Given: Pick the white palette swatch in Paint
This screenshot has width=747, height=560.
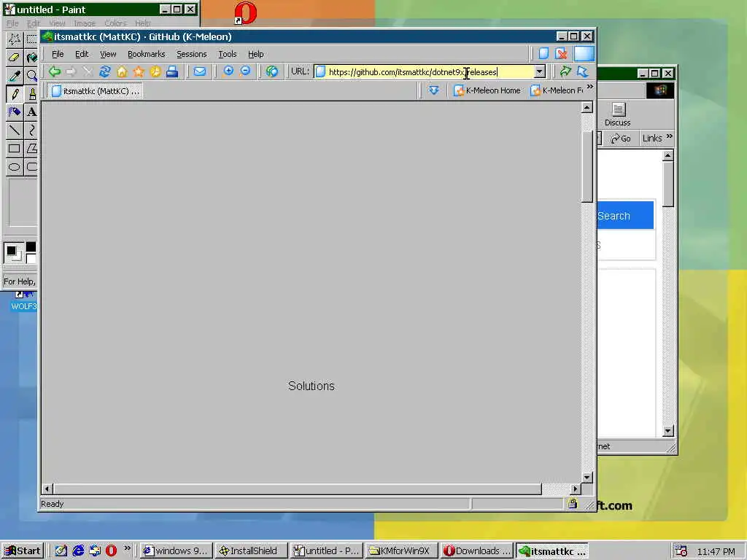Looking at the screenshot, I should (31, 259).
